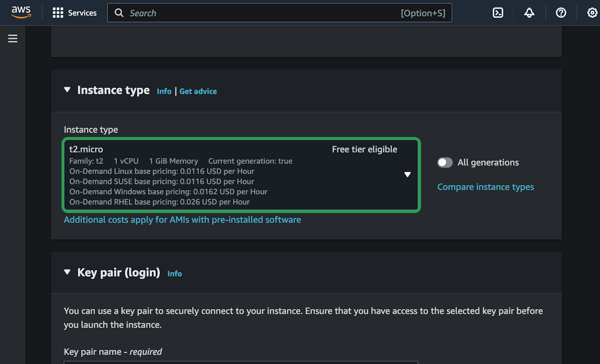Open the AWS home logo

click(x=21, y=12)
